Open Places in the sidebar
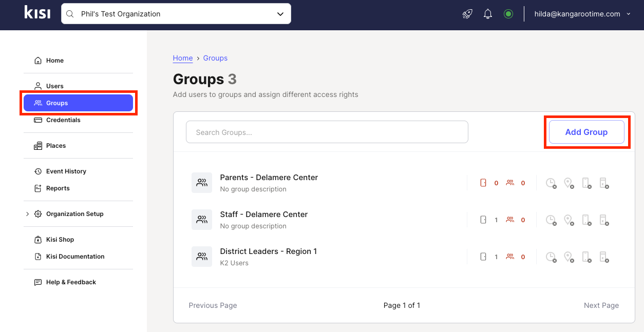 click(55, 146)
